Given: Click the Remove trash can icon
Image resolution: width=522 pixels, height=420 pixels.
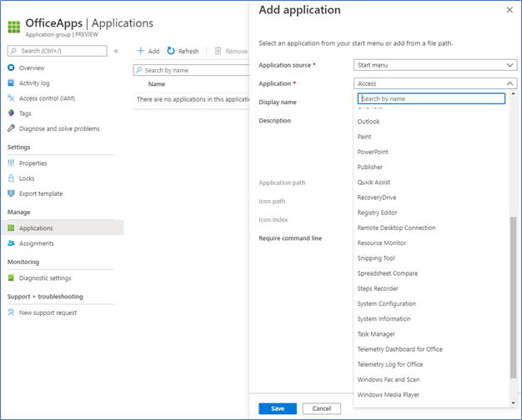Looking at the screenshot, I should 218,51.
